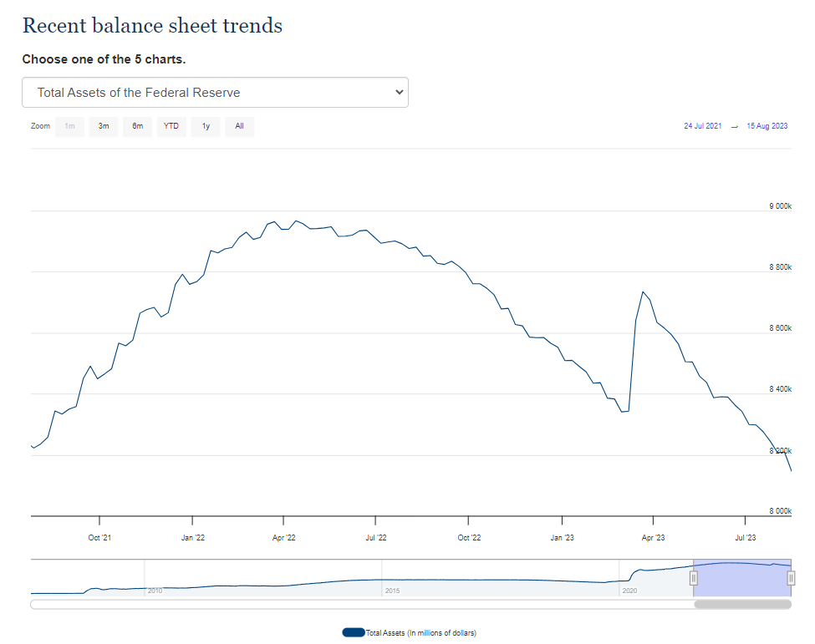Open the Total Assets chart selection dropdown
The image size is (815, 644).
pyautogui.click(x=215, y=93)
